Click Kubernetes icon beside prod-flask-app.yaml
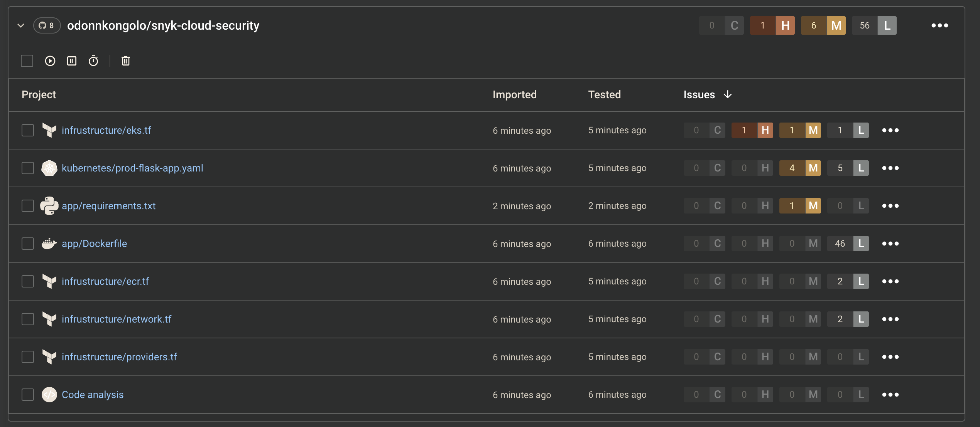Viewport: 980px width, 427px height. 49,168
